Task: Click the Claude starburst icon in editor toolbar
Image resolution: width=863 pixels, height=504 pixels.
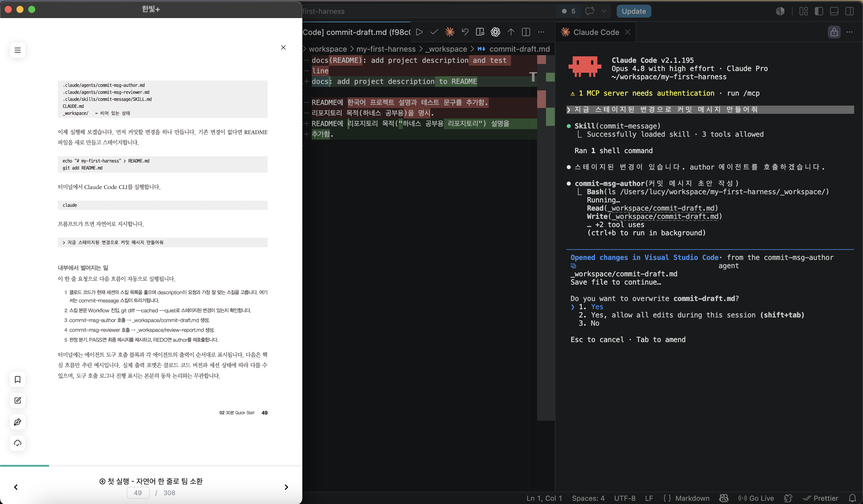Action: [450, 32]
